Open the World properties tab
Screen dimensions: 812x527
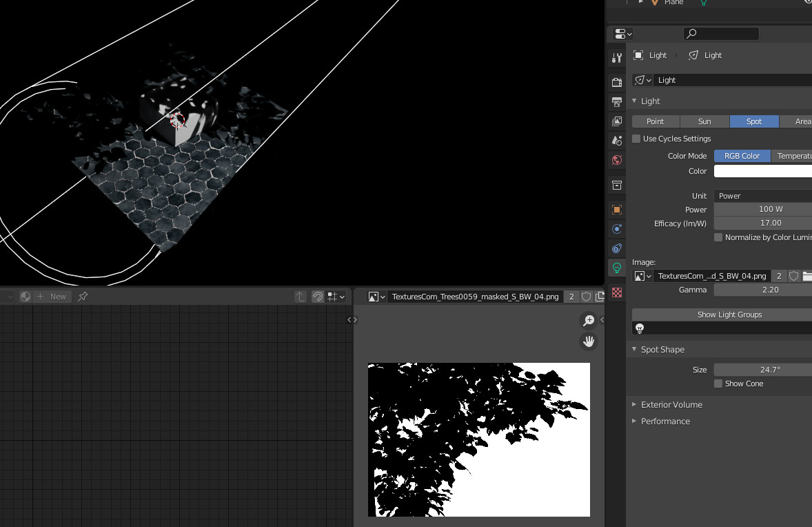click(617, 160)
